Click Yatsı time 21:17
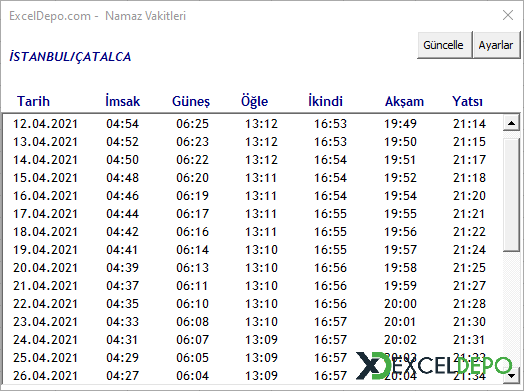The height and width of the screenshot is (391, 524). (x=470, y=160)
